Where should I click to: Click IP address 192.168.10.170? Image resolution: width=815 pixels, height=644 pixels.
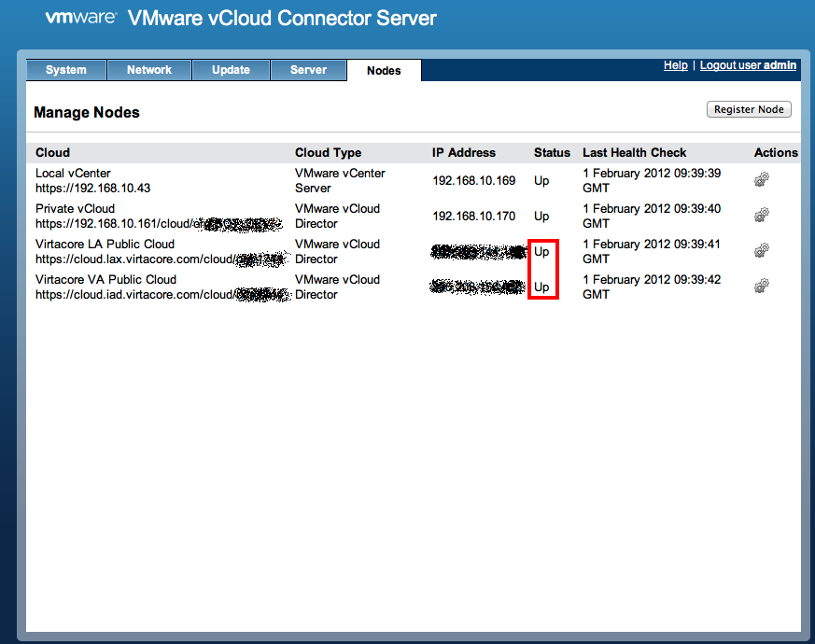[474, 216]
